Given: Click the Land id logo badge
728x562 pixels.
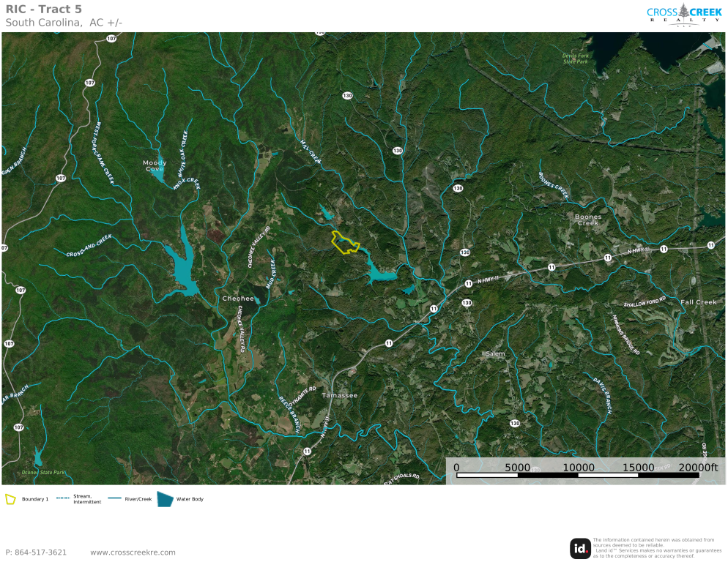Looking at the screenshot, I should click(x=580, y=548).
